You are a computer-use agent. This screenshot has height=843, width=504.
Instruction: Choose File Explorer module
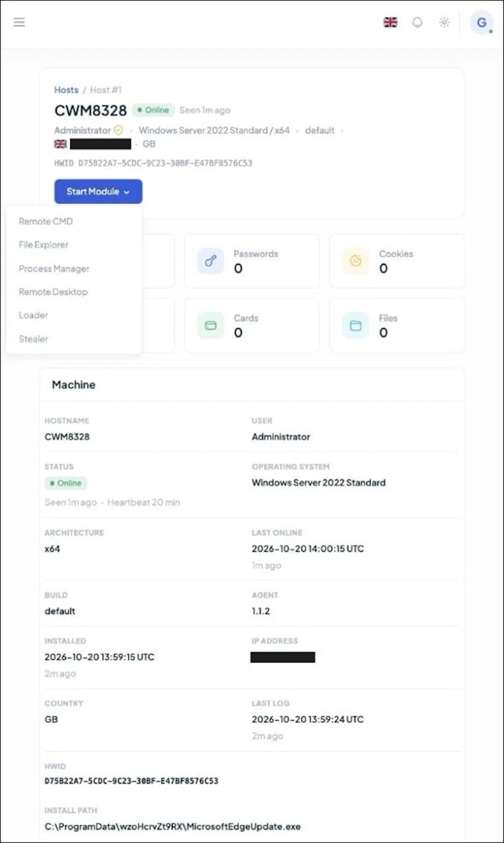43,245
